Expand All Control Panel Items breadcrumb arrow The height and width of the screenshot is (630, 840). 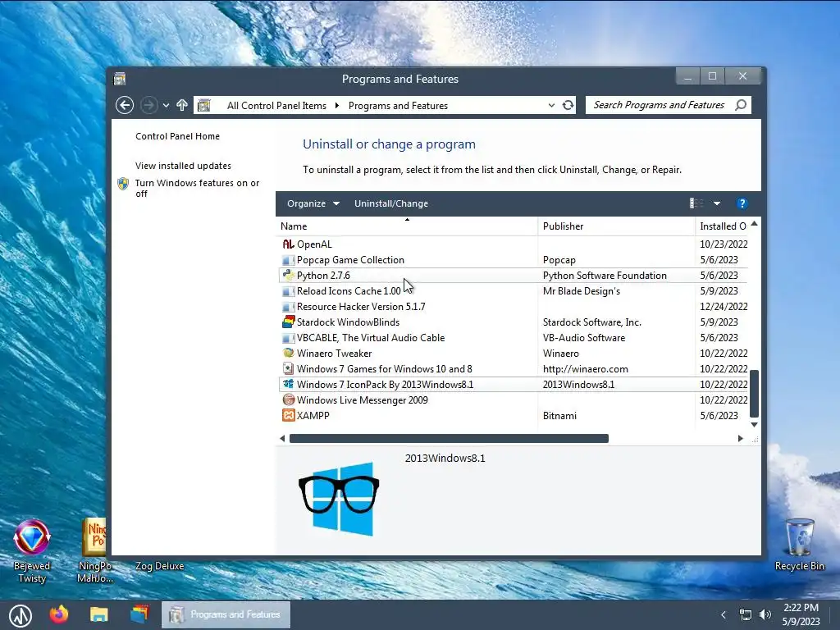[337, 106]
